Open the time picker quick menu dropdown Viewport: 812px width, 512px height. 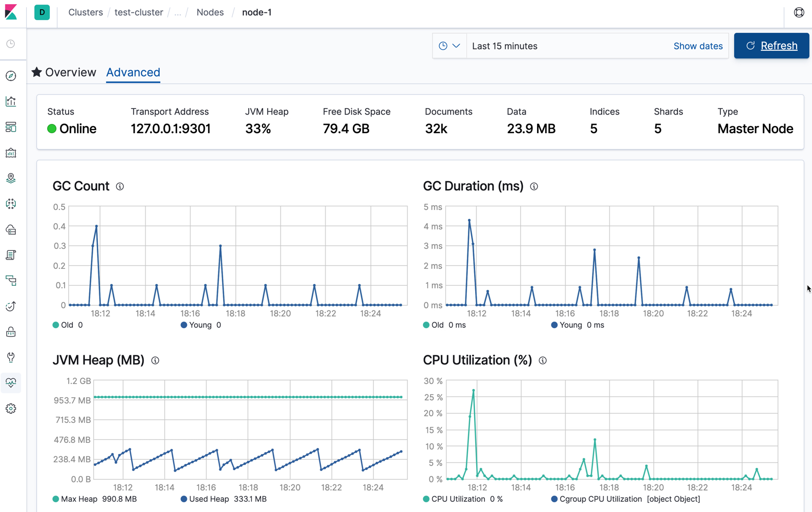pos(449,46)
